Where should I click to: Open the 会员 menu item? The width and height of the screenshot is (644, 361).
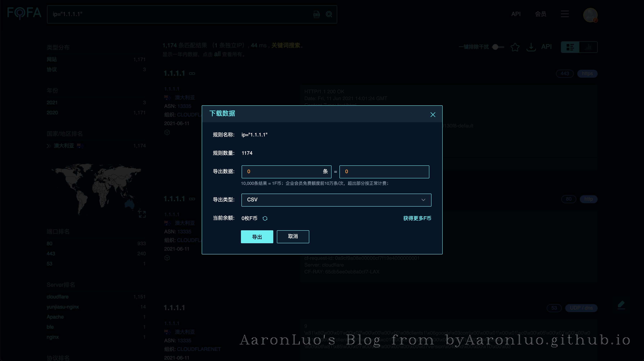(540, 14)
